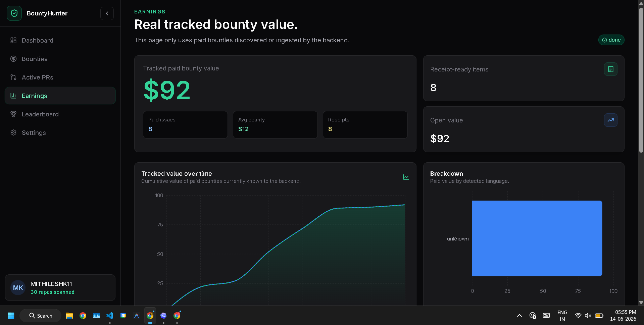The width and height of the screenshot is (644, 325).
Task: Click the Avg bounty stat box
Action: tap(275, 125)
